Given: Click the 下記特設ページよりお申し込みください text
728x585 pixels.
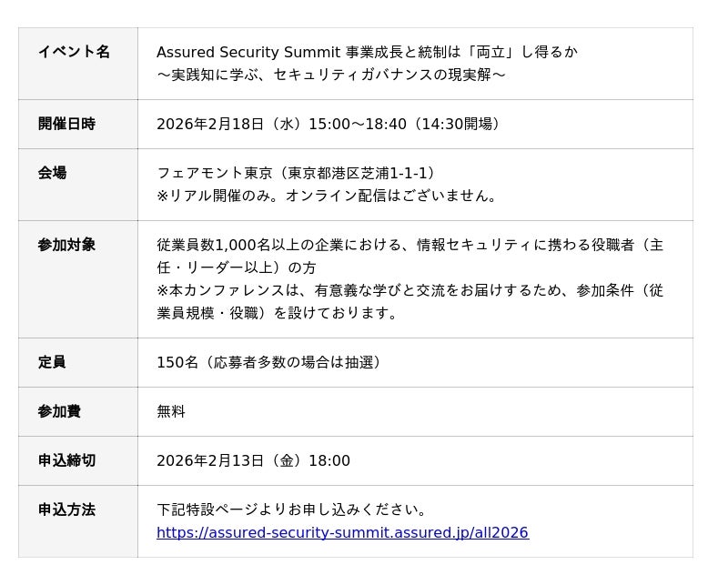Looking at the screenshot, I should click(293, 509).
